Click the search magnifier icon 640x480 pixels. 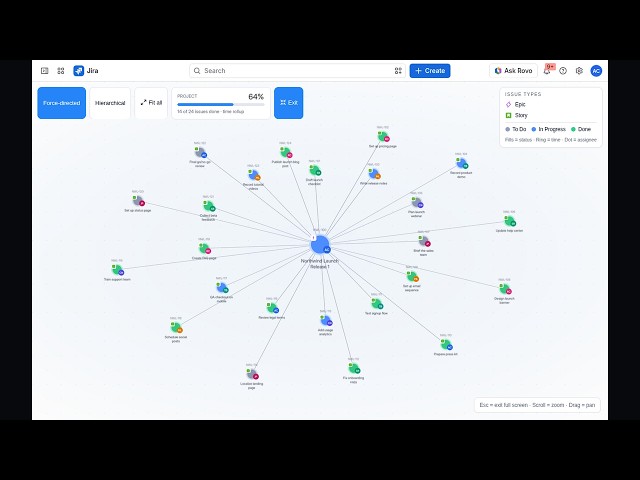[x=197, y=71]
